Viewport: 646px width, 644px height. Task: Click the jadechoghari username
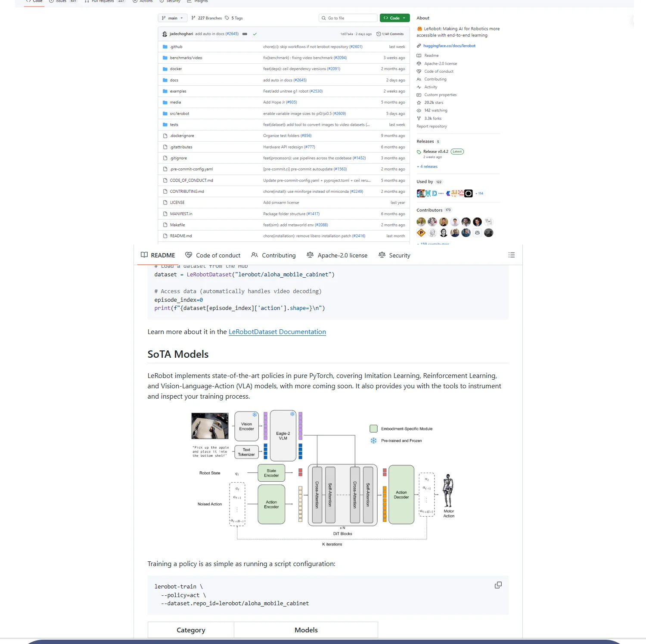(181, 34)
